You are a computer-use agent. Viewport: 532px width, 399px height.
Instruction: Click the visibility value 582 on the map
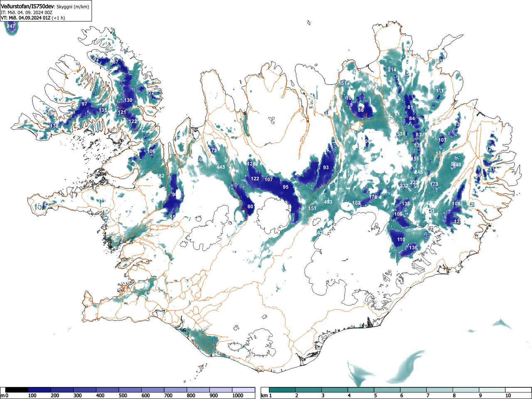pos(160,176)
